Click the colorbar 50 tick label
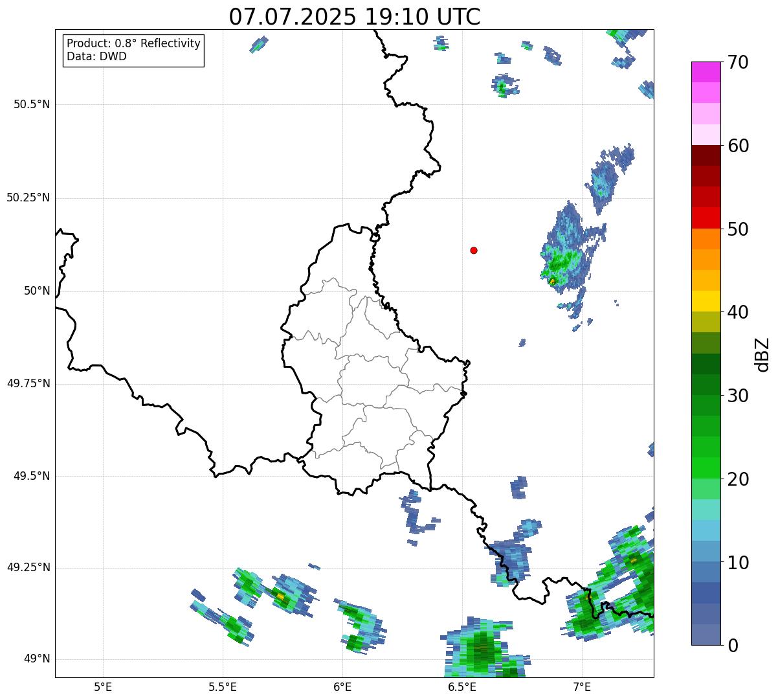Image resolution: width=778 pixels, height=700 pixels. click(x=738, y=229)
